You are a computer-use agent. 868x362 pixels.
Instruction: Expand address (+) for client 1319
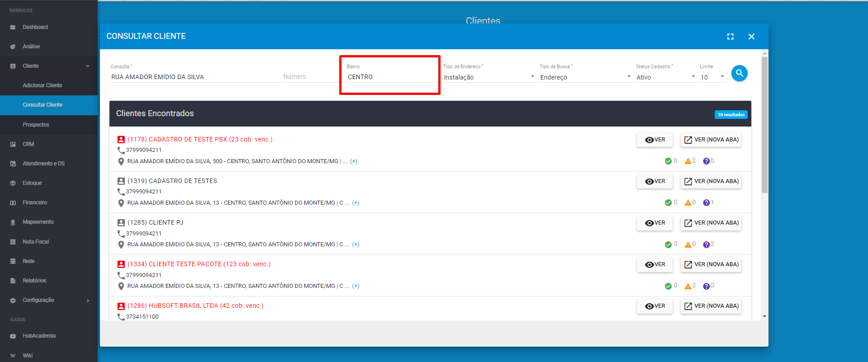[356, 203]
